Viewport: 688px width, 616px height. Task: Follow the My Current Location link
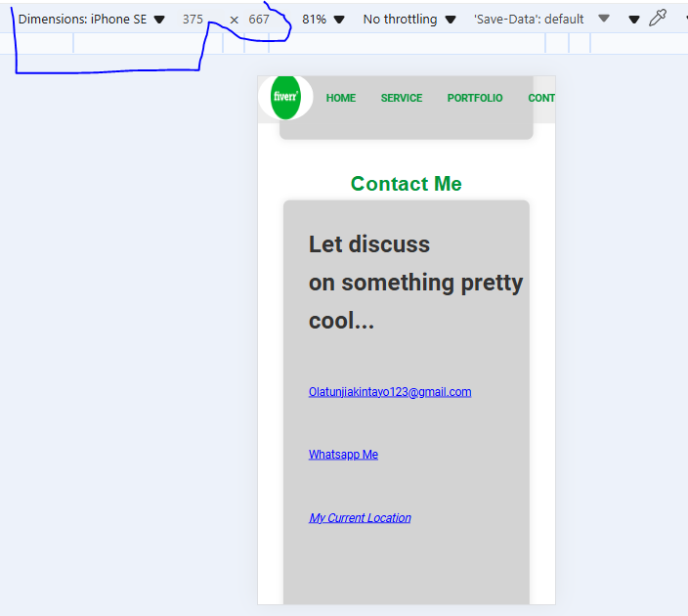(x=360, y=518)
